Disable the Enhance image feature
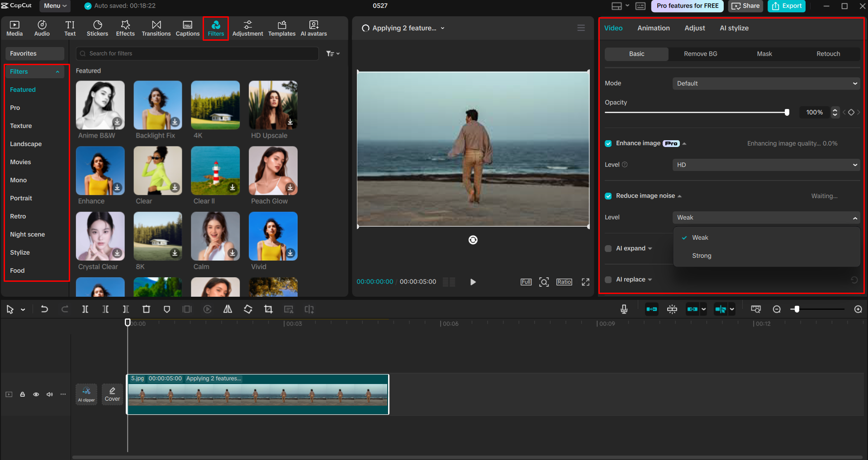Image resolution: width=868 pixels, height=460 pixels. click(x=608, y=143)
